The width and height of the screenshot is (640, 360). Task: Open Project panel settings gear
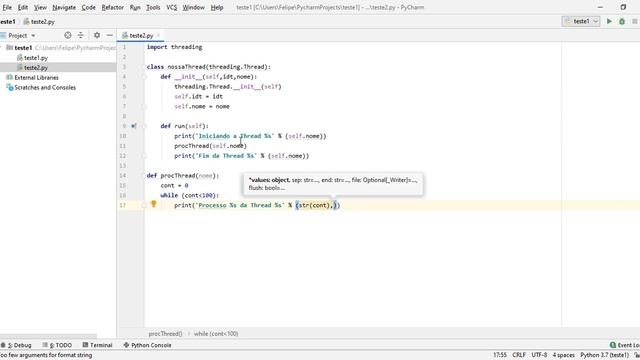97,36
